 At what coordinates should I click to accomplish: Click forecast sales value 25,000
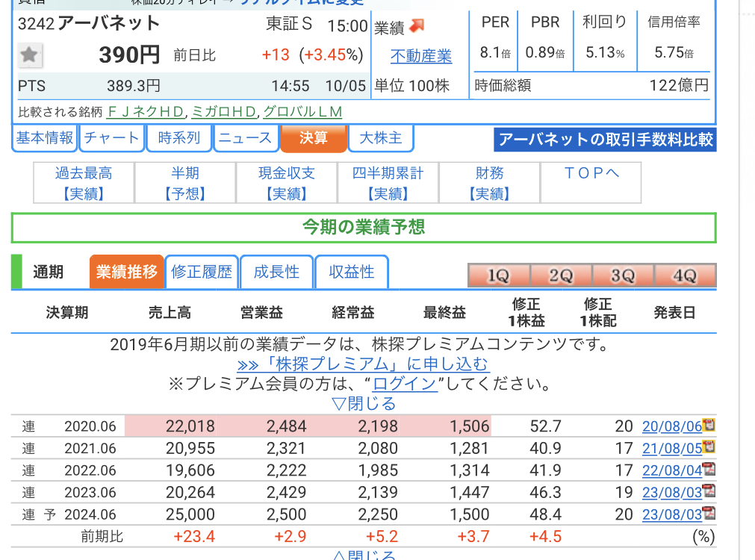(x=190, y=514)
